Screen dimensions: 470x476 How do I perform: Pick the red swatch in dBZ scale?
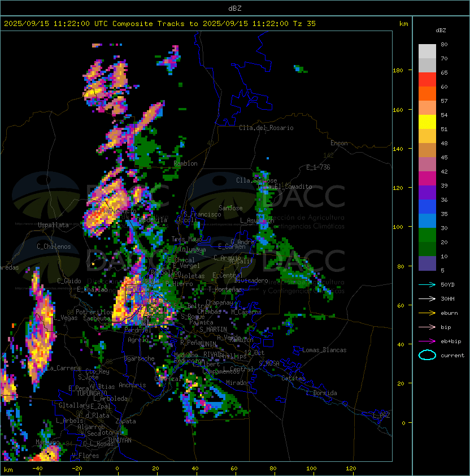coord(427,80)
